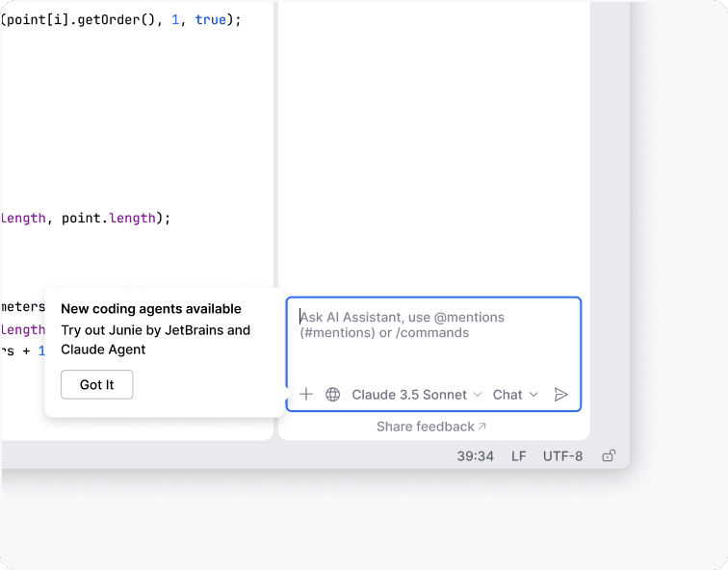Viewport: 728px width, 570px height.
Task: Change file encoding via UTF-8 widget
Action: pyautogui.click(x=562, y=455)
